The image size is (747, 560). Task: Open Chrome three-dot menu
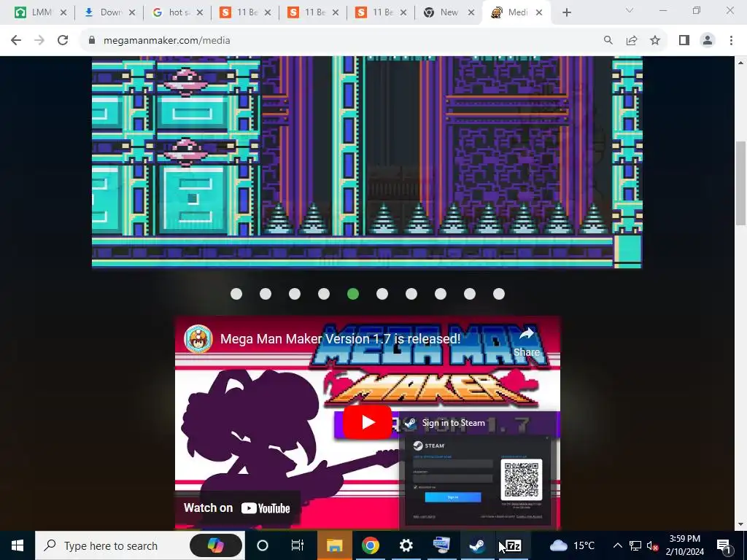click(x=731, y=41)
